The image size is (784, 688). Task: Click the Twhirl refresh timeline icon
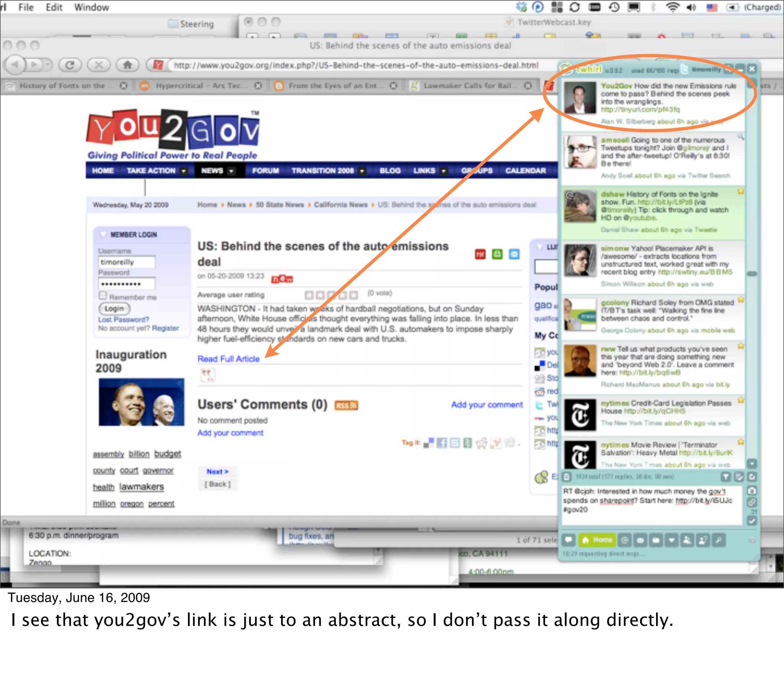[752, 477]
